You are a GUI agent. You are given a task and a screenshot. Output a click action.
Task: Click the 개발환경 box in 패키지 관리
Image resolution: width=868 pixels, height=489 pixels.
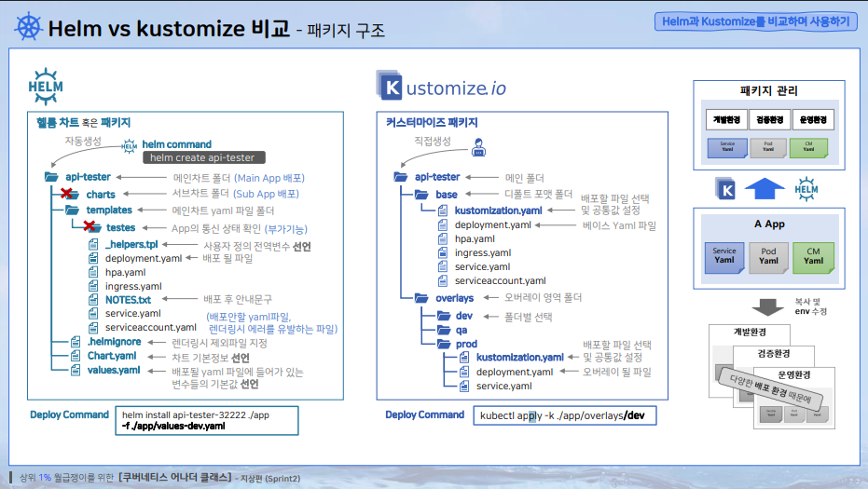pyautogui.click(x=726, y=119)
